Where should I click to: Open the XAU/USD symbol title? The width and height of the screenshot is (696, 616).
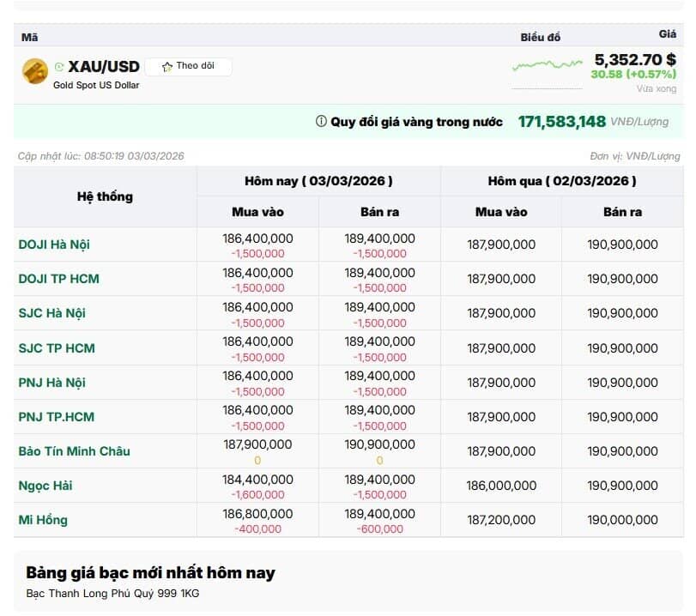(x=104, y=67)
